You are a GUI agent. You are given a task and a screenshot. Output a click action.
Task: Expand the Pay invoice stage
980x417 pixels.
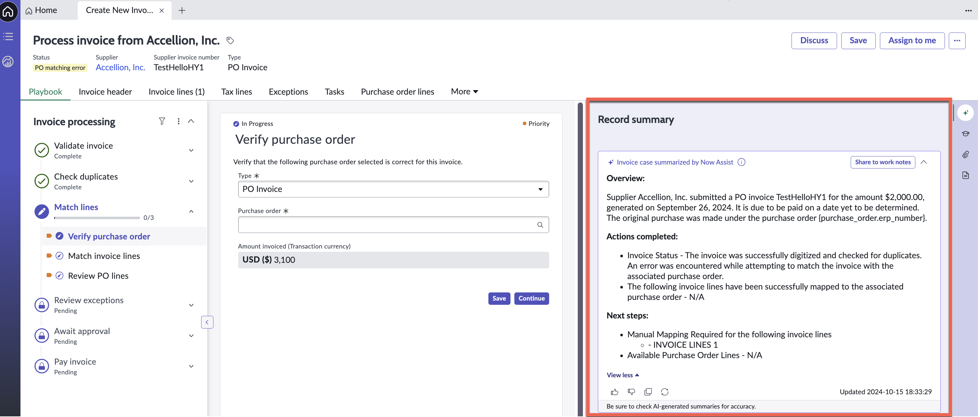click(191, 366)
